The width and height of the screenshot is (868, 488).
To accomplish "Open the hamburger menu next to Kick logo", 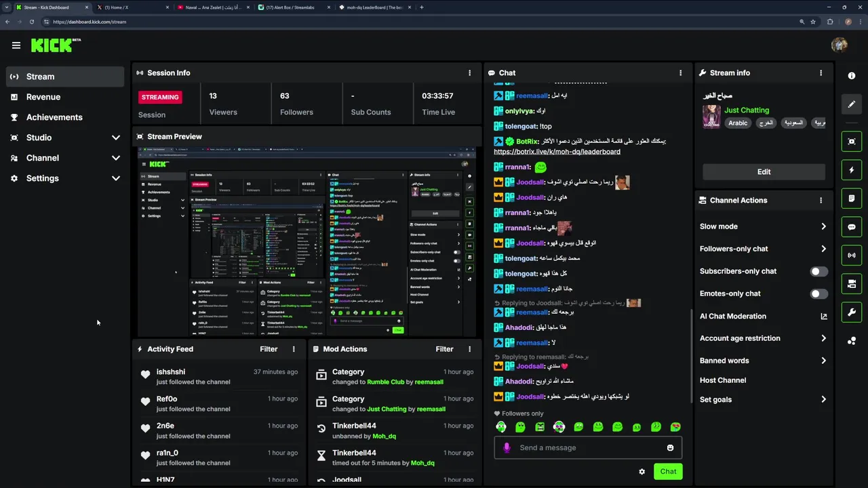I will [x=16, y=45].
